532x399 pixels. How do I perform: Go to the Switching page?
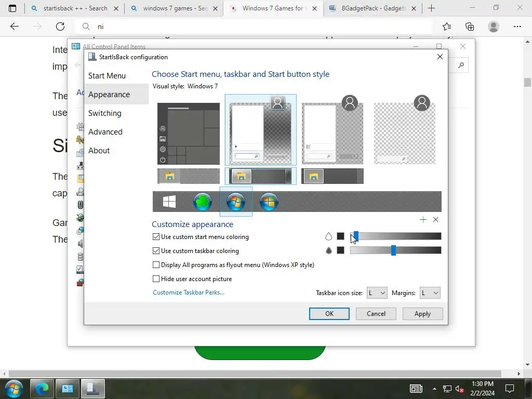pos(105,113)
